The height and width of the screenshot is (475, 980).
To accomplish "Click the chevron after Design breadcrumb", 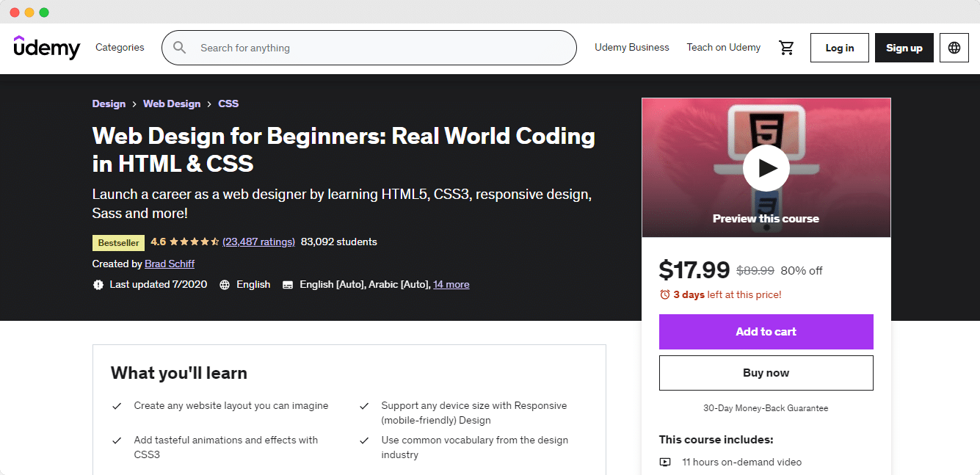I will click(x=134, y=104).
